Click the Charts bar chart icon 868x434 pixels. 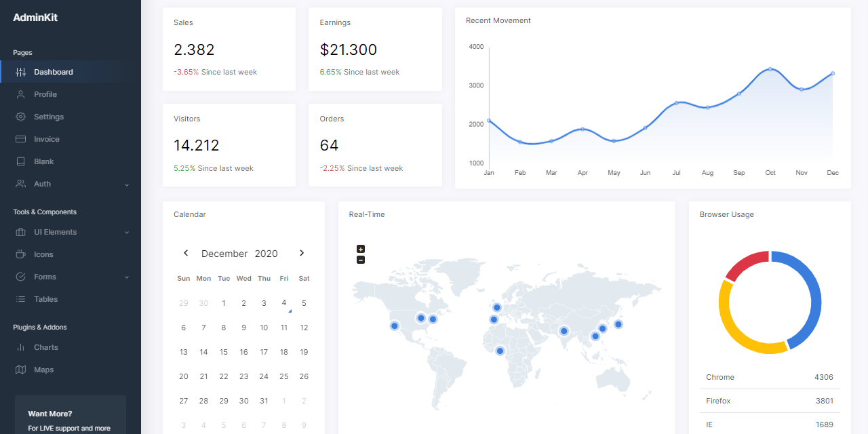point(20,347)
